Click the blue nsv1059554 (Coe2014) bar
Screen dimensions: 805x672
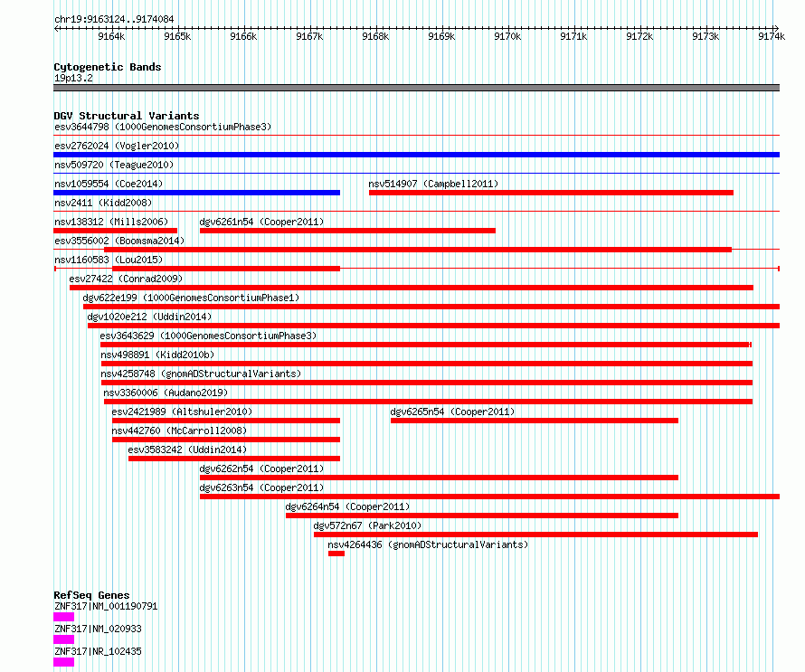196,193
